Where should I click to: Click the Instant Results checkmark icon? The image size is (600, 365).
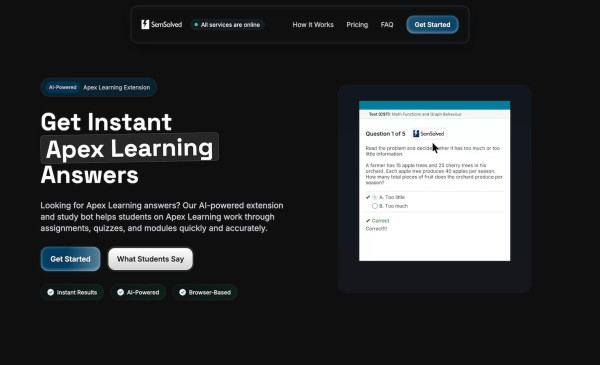coord(51,292)
